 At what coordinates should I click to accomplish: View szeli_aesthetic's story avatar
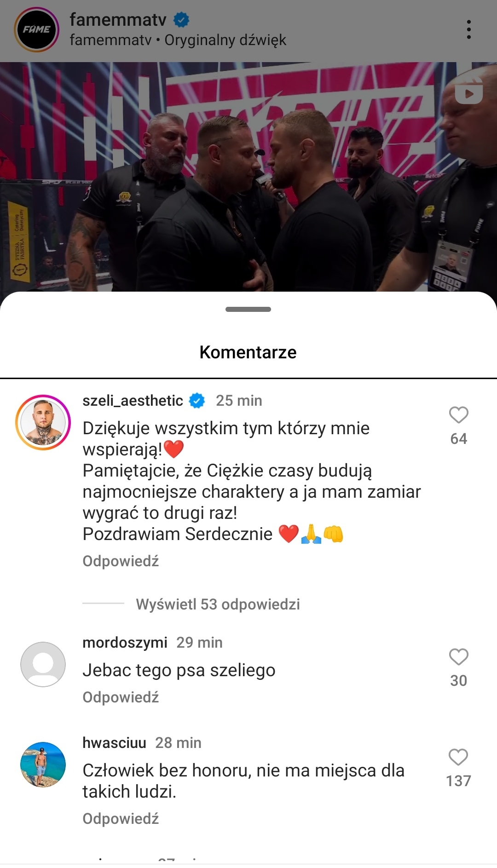(43, 422)
